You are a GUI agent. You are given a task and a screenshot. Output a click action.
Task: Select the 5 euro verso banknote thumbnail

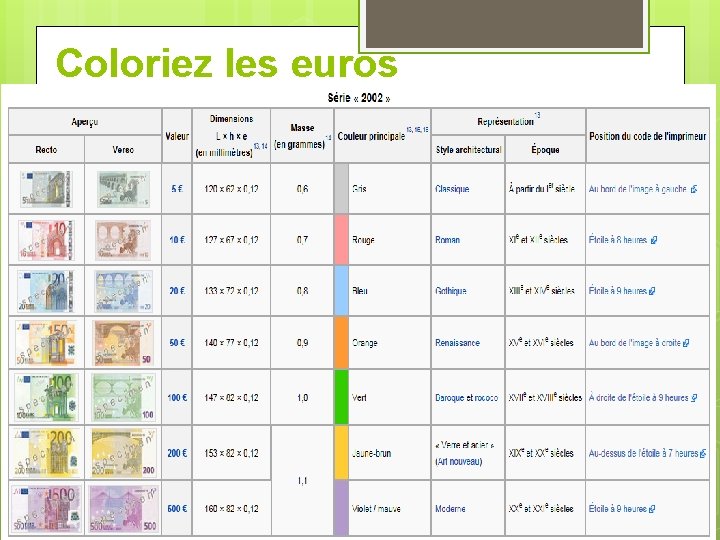123,189
